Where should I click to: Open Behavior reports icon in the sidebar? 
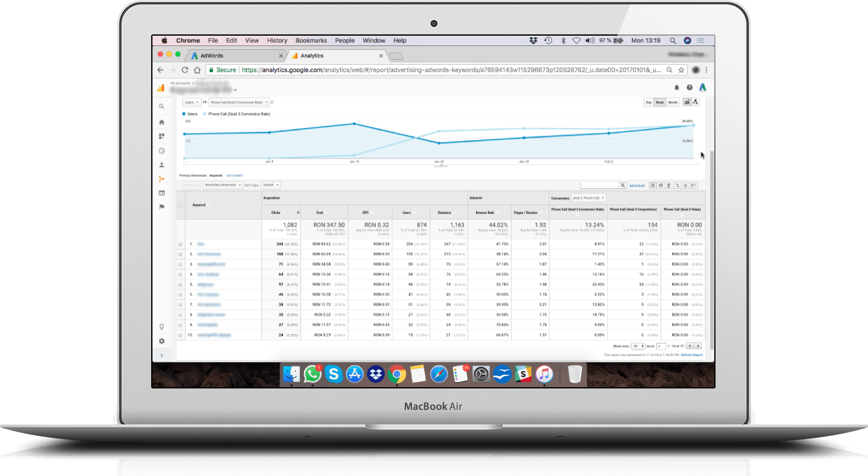pyautogui.click(x=162, y=193)
